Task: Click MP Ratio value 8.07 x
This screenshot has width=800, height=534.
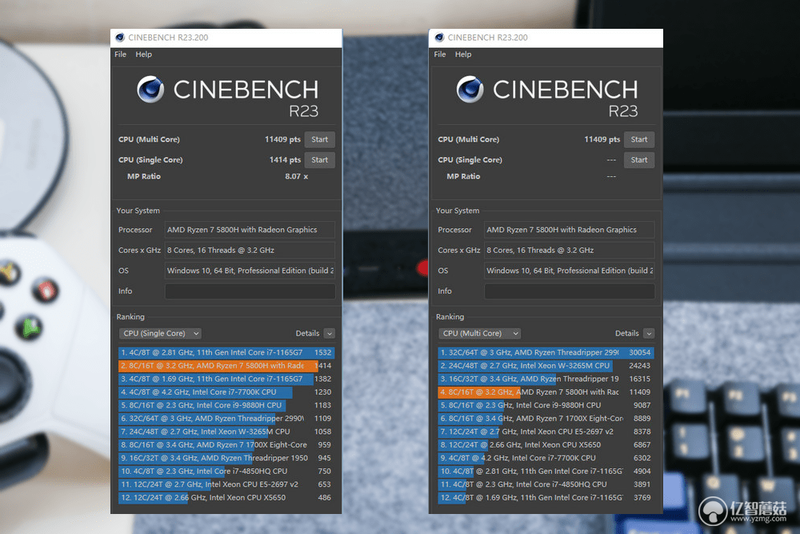Action: tap(296, 176)
